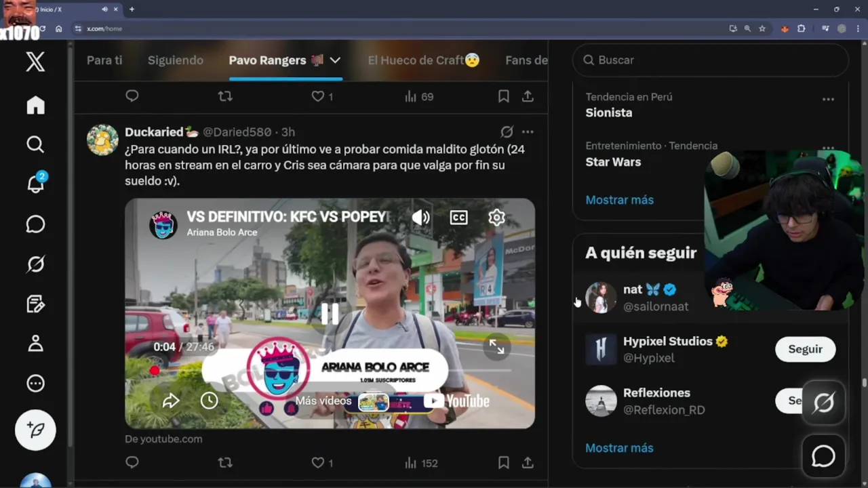Expand video to fullscreen
This screenshot has height=488, width=868.
coord(497,347)
